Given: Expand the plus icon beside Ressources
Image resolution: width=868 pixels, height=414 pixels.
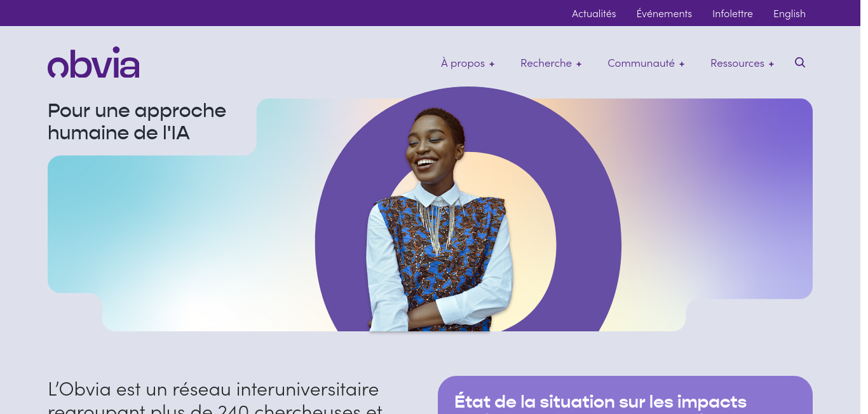Looking at the screenshot, I should 771,64.
